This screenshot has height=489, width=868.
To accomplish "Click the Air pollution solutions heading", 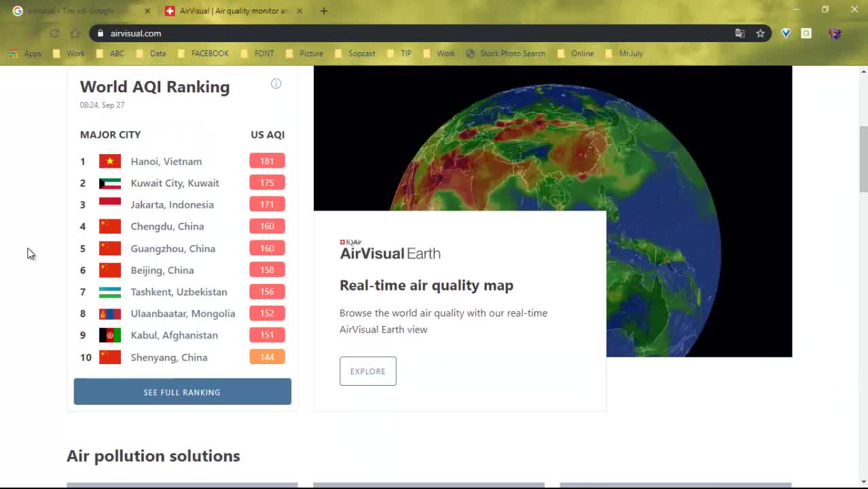I will [x=153, y=456].
